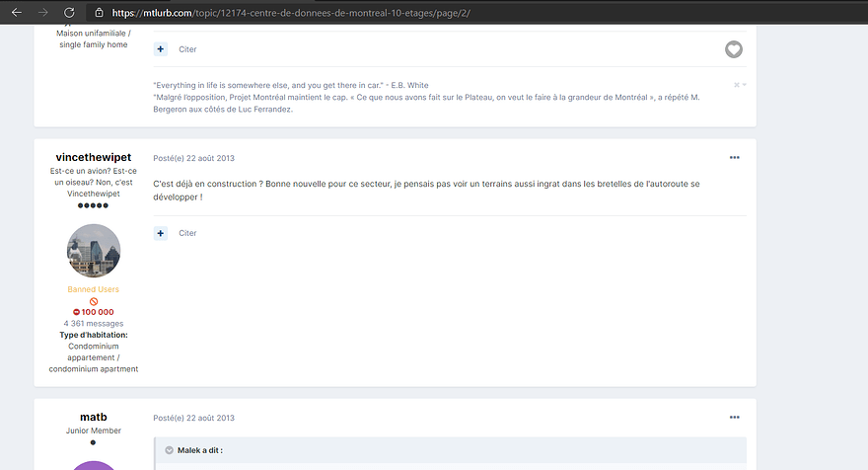Click the banned symbol icon under Banned Users
This screenshot has width=868, height=470.
pyautogui.click(x=94, y=301)
